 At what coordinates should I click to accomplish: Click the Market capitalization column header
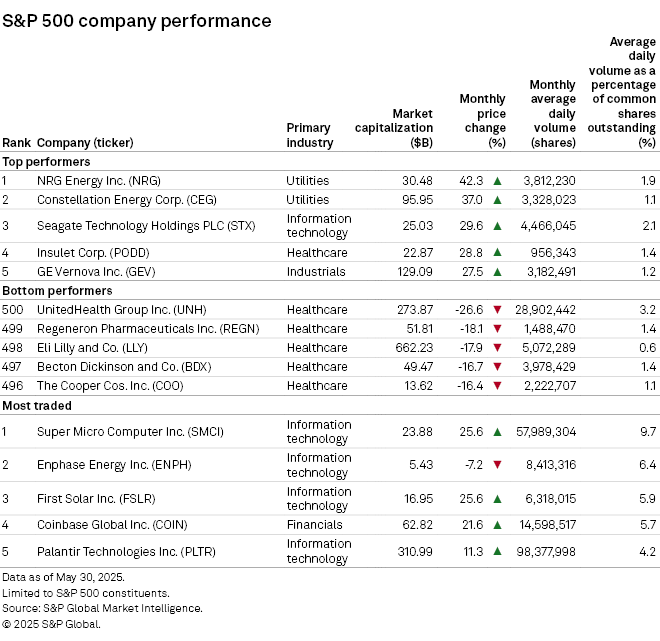tap(394, 128)
